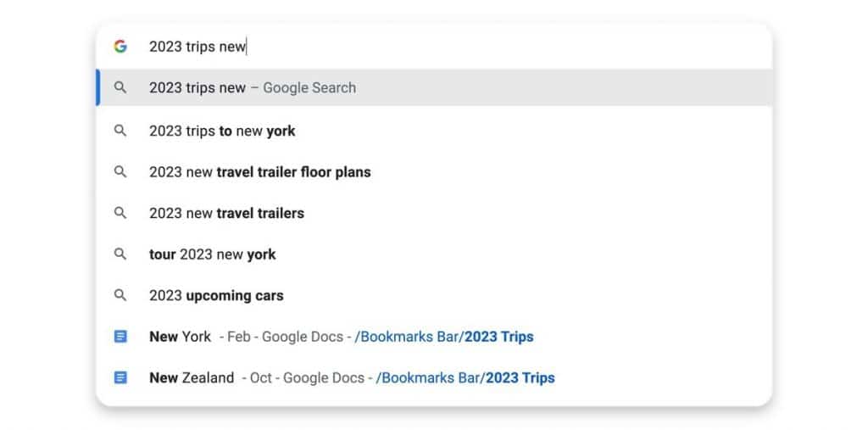Choose 'tour 2023 new york' suggestion
868x430 pixels.
[434, 254]
